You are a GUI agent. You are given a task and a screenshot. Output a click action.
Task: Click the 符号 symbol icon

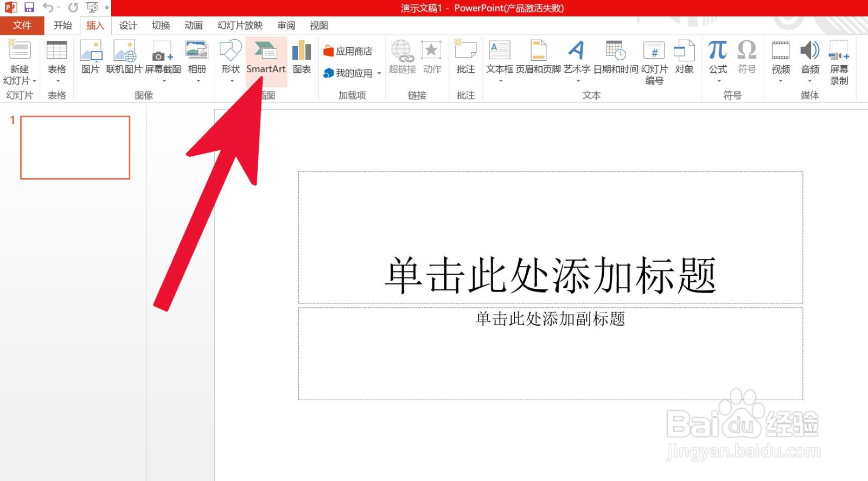[747, 57]
